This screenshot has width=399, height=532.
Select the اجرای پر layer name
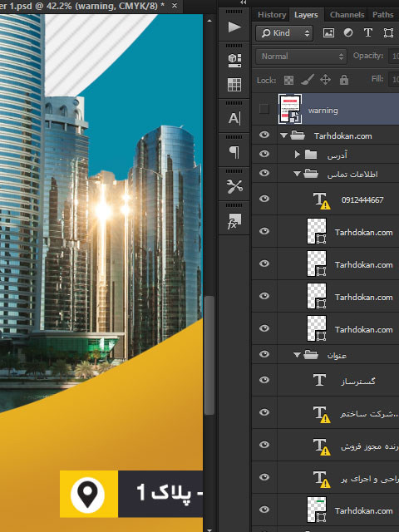(369, 479)
